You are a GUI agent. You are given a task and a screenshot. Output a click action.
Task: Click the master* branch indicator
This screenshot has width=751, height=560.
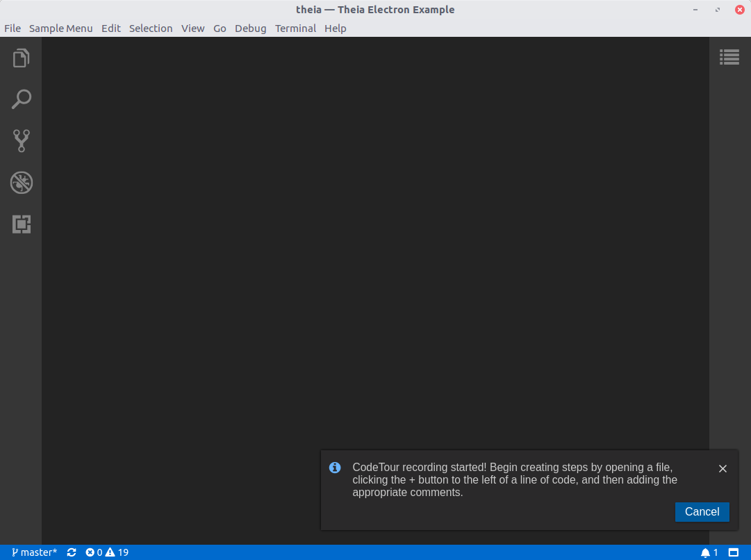(33, 552)
